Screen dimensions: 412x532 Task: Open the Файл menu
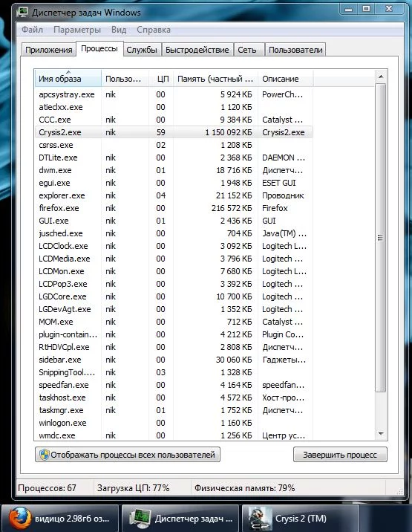[x=32, y=30]
